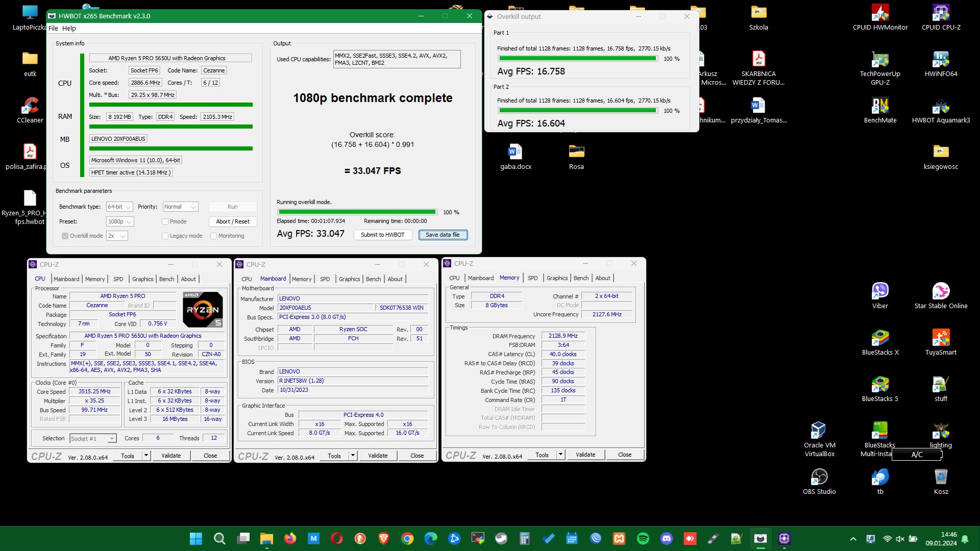Click the Used CPU capabilities text box
Screen dimensions: 980x551
tap(397, 59)
